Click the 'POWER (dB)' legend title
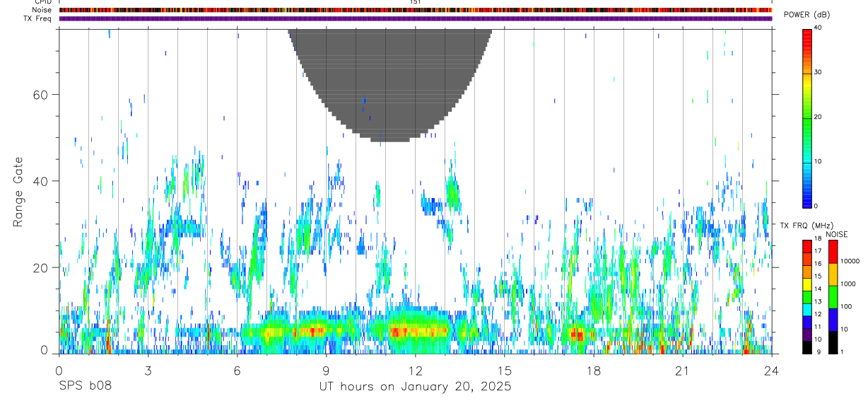 807,14
